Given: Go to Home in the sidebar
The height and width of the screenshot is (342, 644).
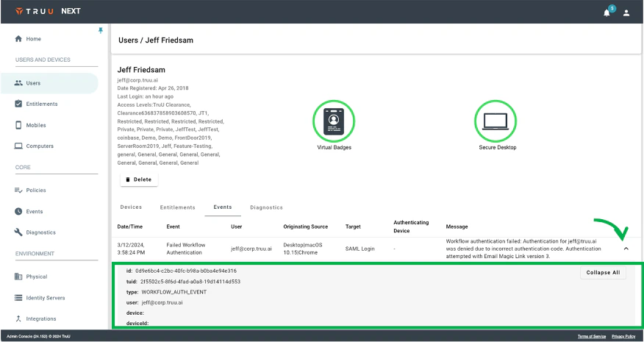Looking at the screenshot, I should pyautogui.click(x=33, y=38).
